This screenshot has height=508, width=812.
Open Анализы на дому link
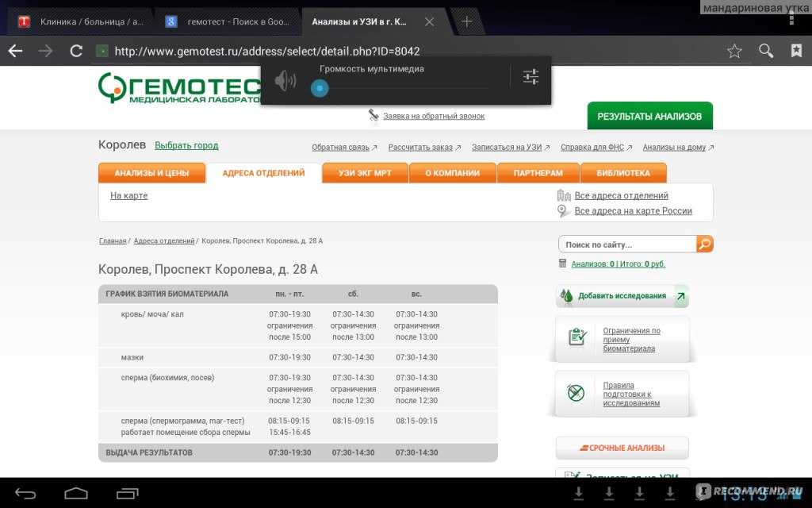point(674,147)
